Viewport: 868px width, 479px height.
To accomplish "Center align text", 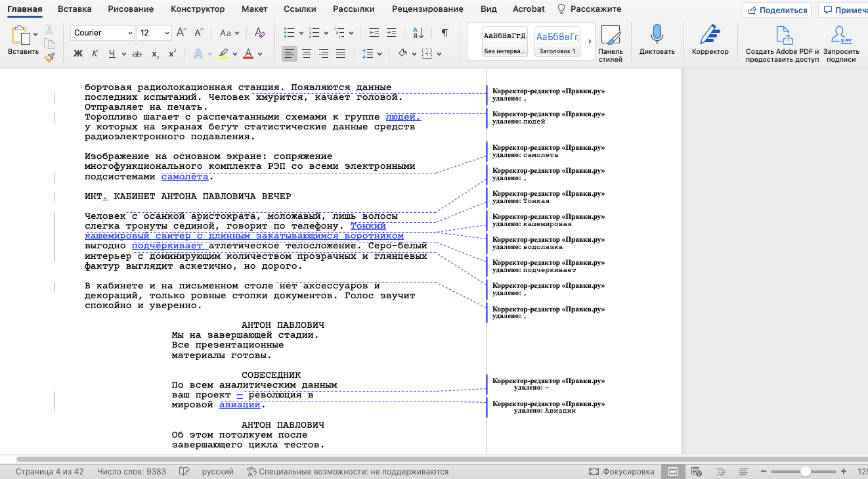I will click(307, 54).
